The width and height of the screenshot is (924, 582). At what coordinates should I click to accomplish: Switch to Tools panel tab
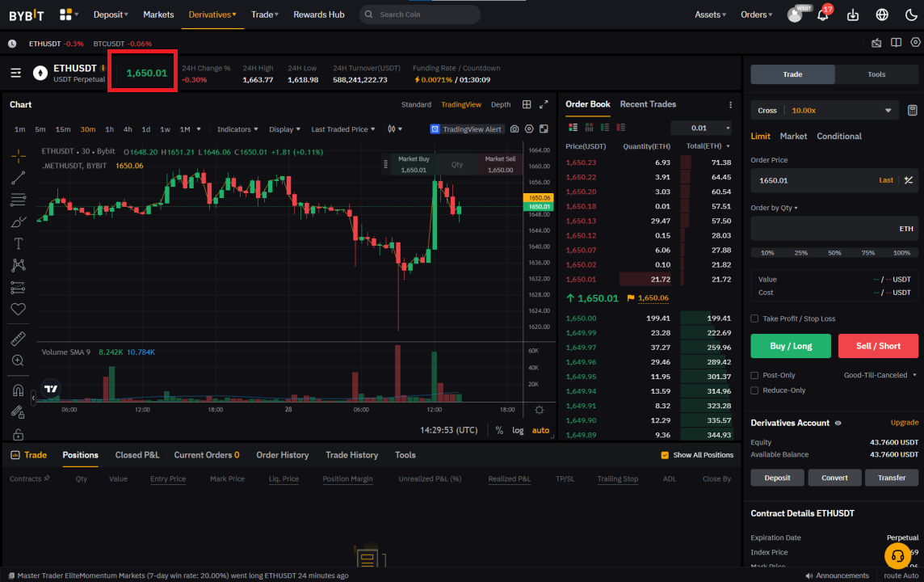pyautogui.click(x=876, y=74)
